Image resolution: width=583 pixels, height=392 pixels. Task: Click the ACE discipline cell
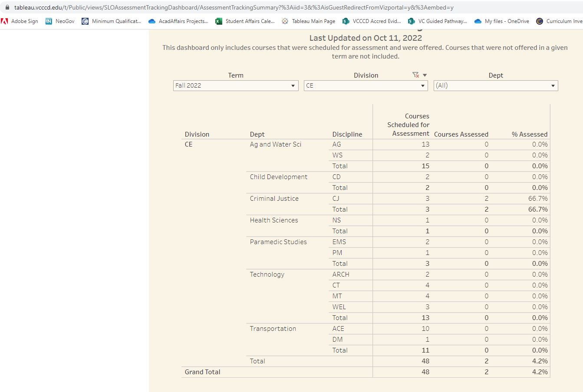tap(338, 329)
